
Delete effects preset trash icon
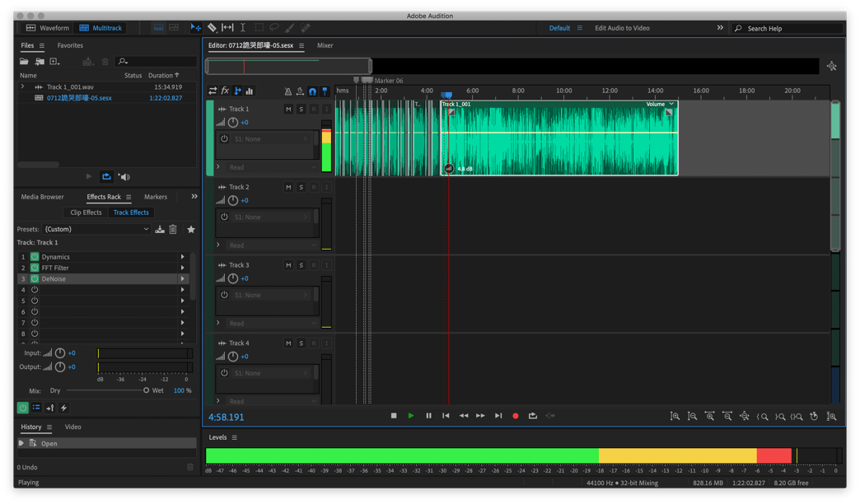coord(173,229)
